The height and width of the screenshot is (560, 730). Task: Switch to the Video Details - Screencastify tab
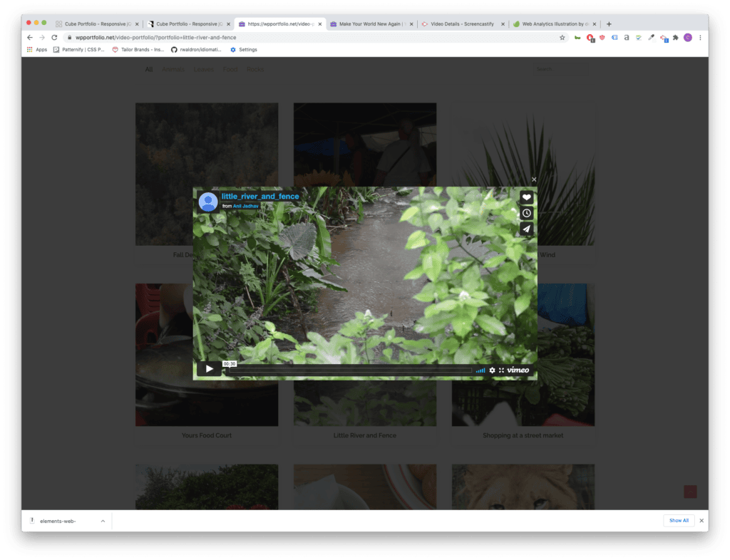462,24
